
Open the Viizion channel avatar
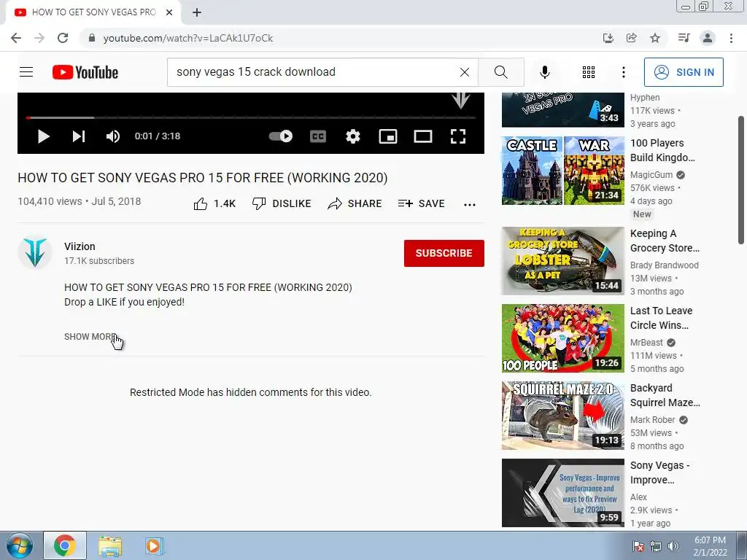pyautogui.click(x=35, y=252)
